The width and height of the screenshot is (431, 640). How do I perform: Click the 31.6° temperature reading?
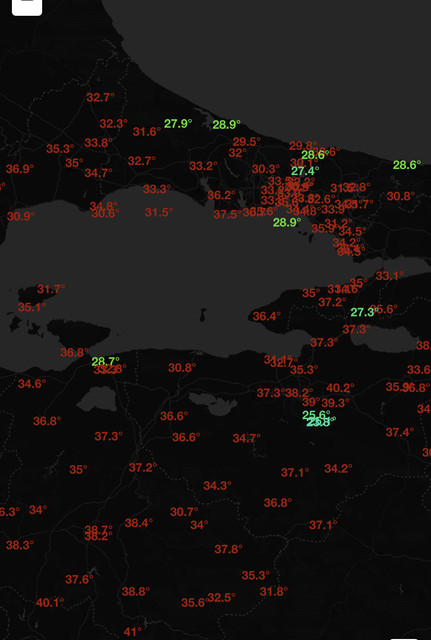coord(147,132)
